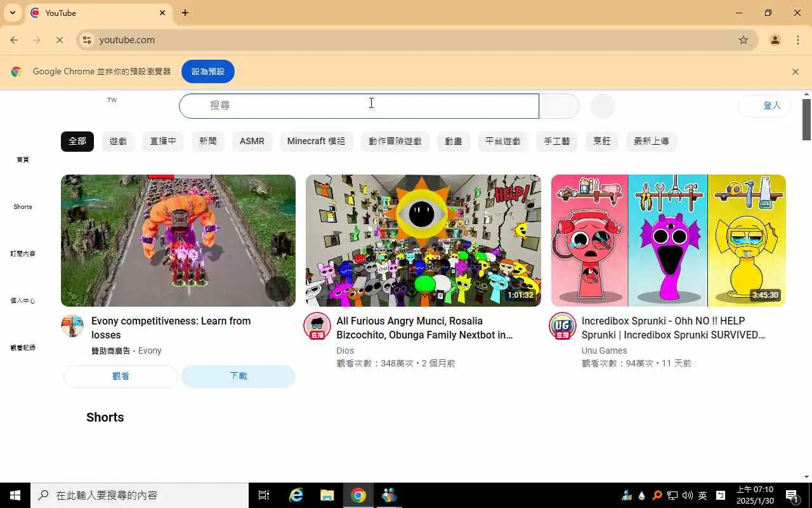
Task: Click the Chrome icon in the taskbar
Action: (358, 495)
